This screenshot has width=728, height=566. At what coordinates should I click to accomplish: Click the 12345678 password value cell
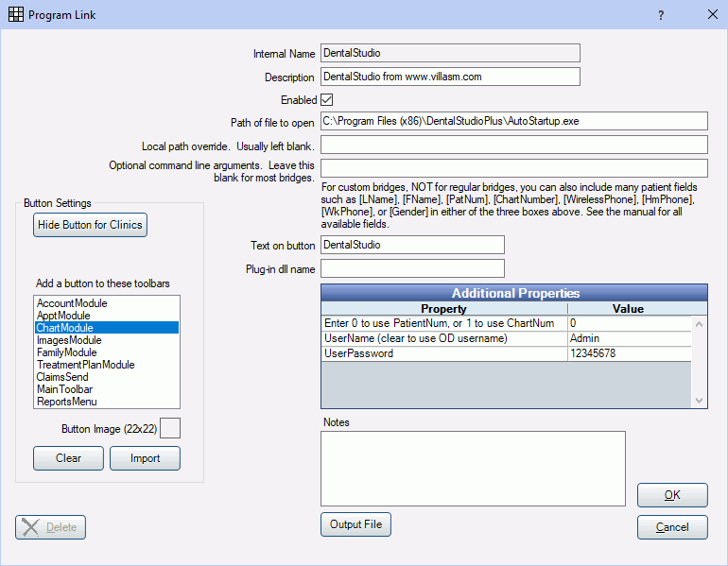pos(629,353)
